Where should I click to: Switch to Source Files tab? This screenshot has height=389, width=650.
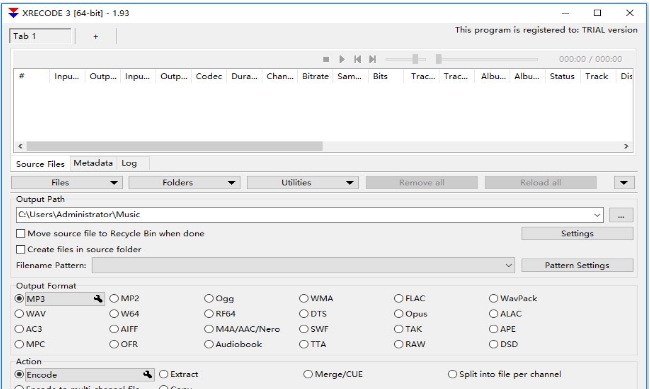tap(40, 164)
